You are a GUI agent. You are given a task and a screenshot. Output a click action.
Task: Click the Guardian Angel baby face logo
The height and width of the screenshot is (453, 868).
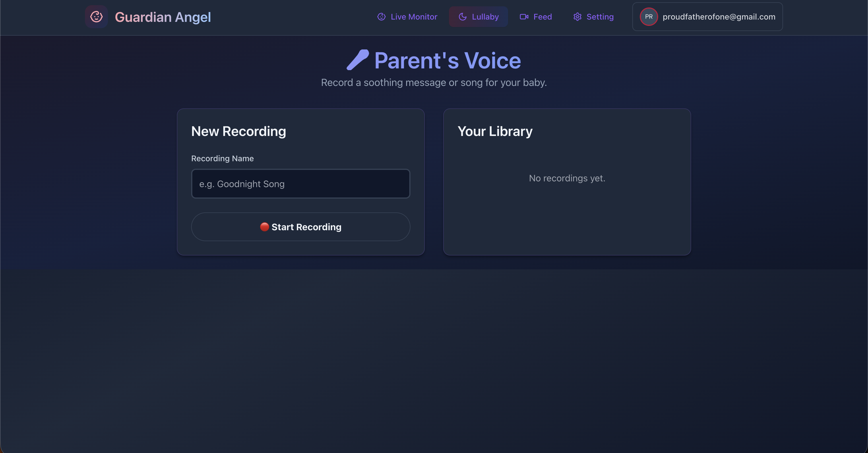click(96, 17)
